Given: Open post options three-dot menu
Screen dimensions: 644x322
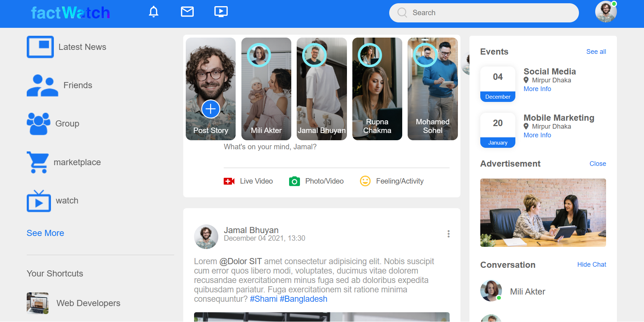Looking at the screenshot, I should [x=448, y=234].
